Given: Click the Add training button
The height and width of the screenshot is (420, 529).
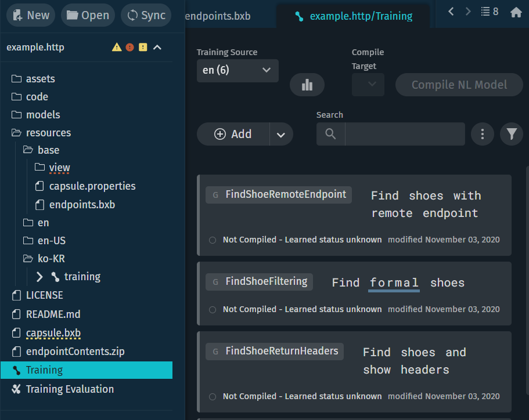Looking at the screenshot, I should tap(233, 134).
